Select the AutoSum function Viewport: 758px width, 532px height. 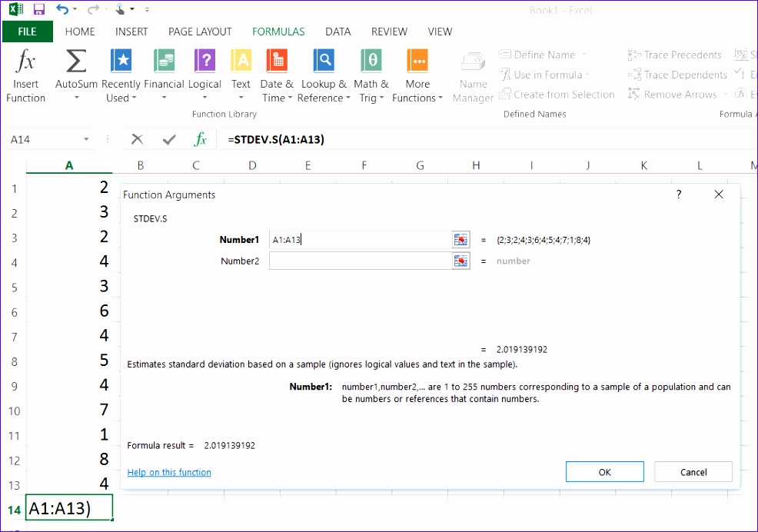[75, 73]
